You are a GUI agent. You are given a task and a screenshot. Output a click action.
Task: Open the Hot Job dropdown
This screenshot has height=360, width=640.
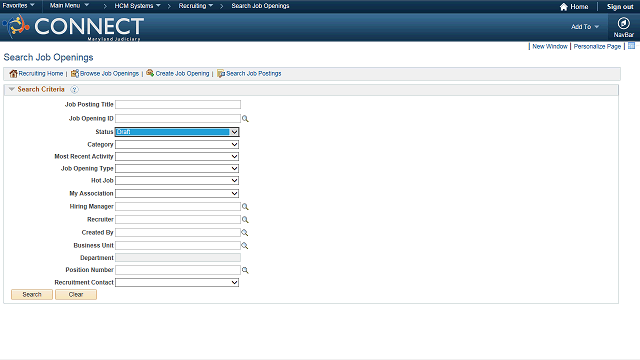point(177,180)
